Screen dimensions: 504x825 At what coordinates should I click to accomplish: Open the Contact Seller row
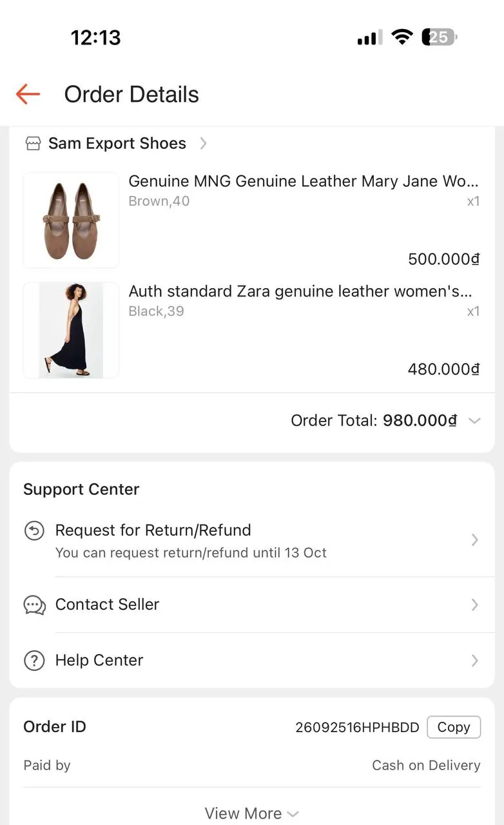click(252, 605)
